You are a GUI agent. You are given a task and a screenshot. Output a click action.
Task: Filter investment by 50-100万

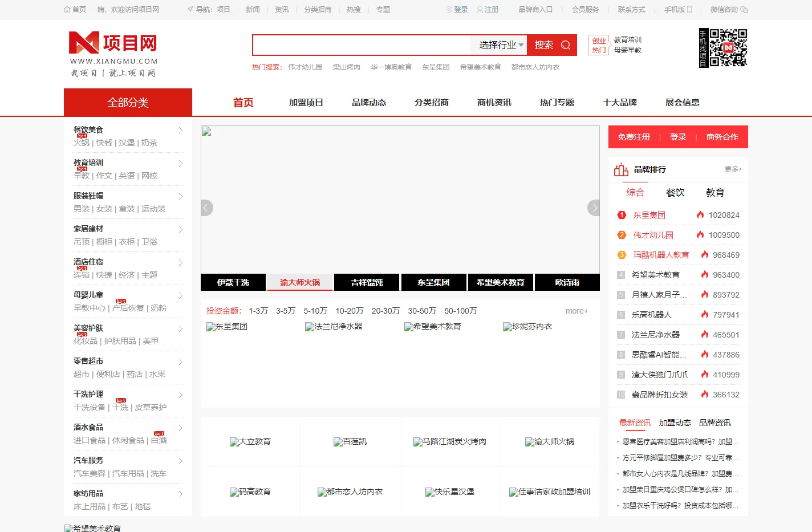pyautogui.click(x=461, y=311)
